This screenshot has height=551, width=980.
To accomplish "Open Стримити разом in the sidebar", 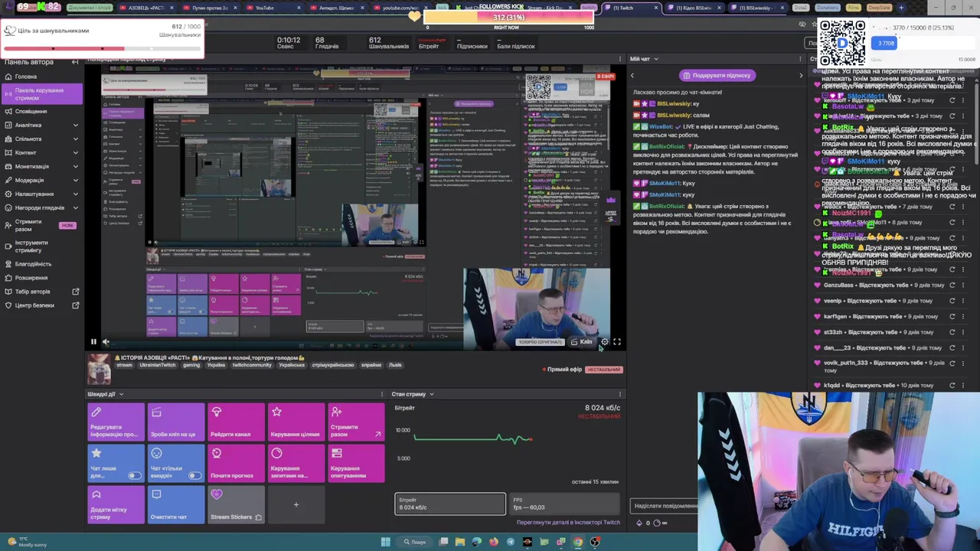I will pyautogui.click(x=41, y=225).
